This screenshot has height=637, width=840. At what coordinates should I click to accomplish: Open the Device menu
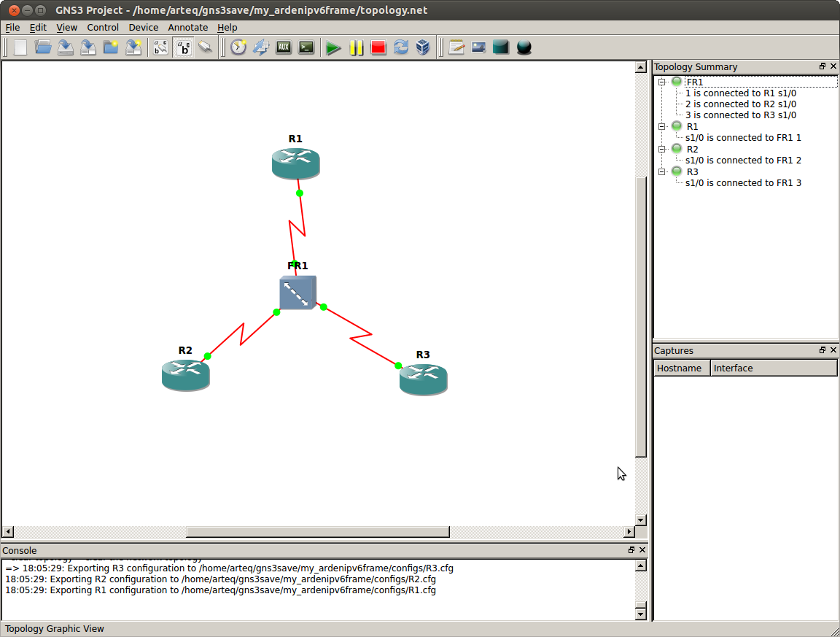click(x=143, y=27)
